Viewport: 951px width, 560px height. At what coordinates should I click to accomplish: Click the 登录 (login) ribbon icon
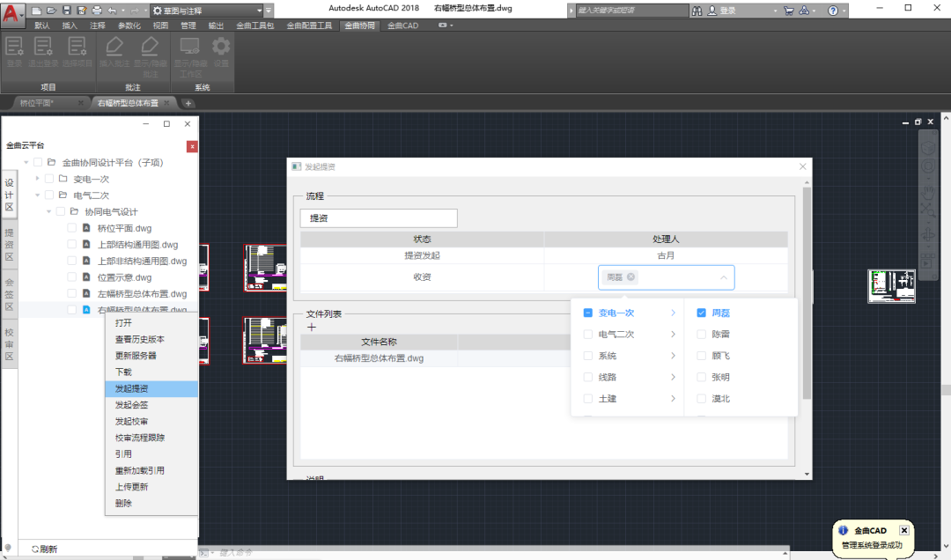pos(15,51)
